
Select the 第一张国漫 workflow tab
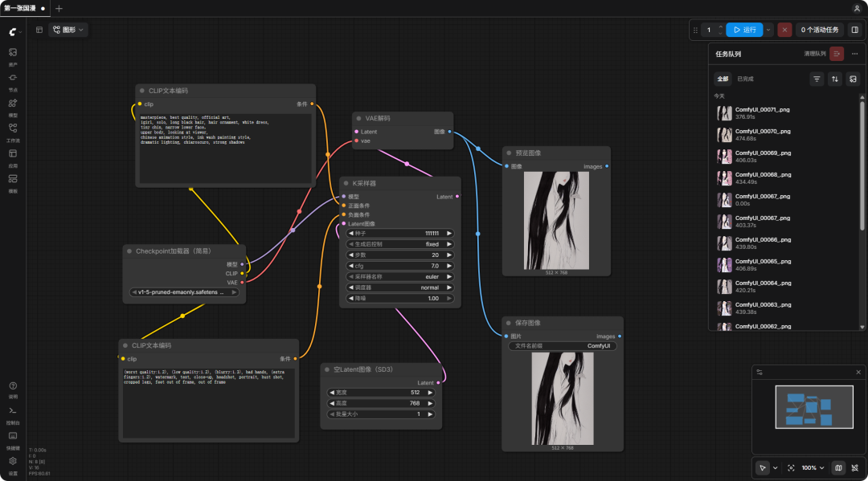coord(24,8)
